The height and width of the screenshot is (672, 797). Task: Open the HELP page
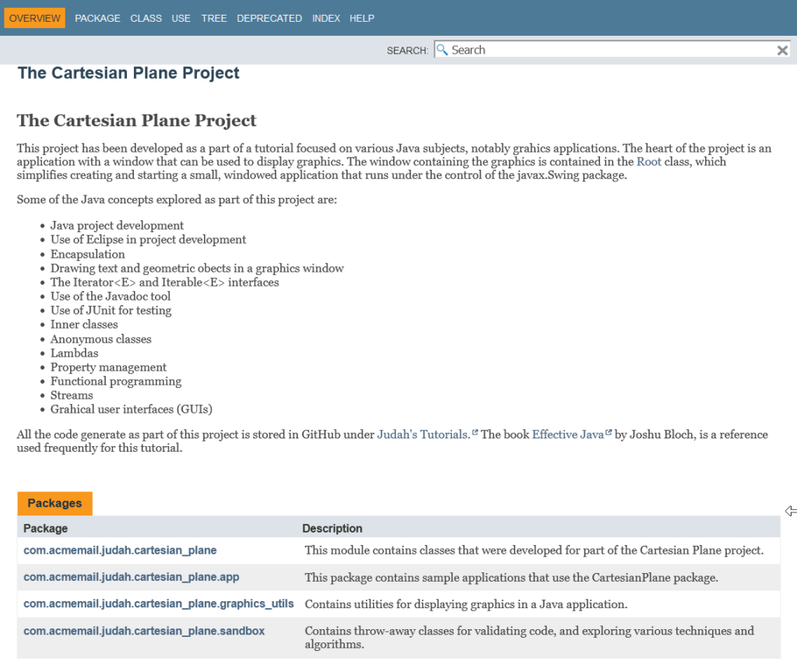[362, 18]
